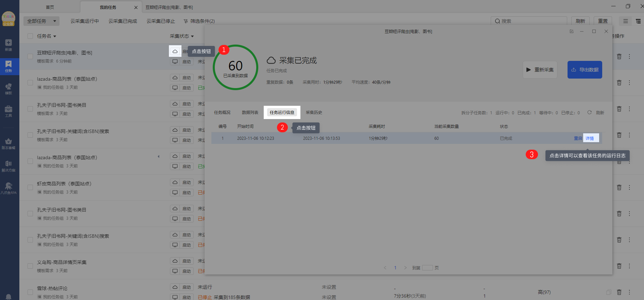Switch to 任务概况 tab

(222, 113)
